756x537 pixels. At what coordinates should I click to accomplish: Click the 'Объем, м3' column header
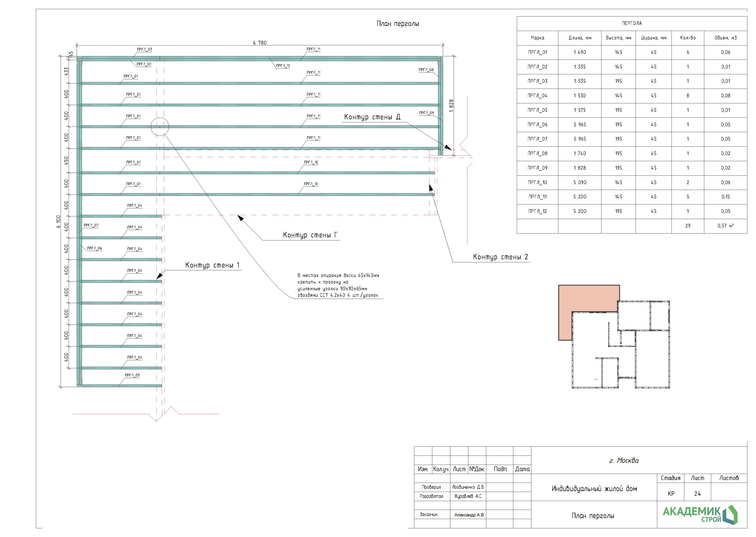click(x=725, y=38)
